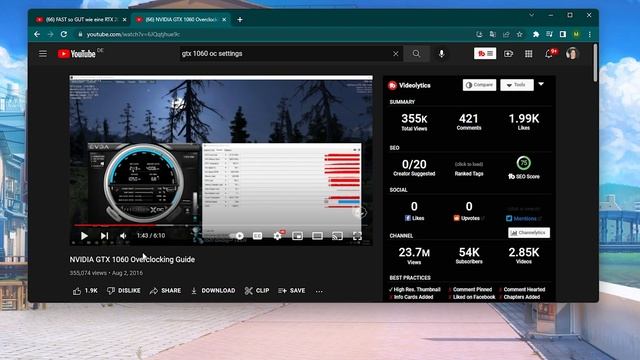Open the Chrome extensions puzzle icon
The height and width of the screenshot is (360, 640).
[536, 34]
